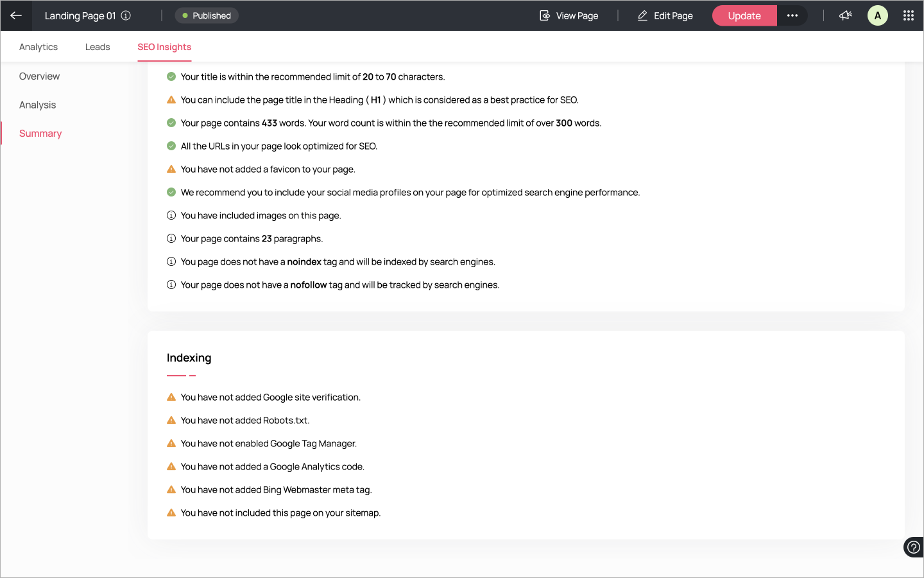Click 'You have not added Google site verification.' text
Screen dimensions: 924x578
point(271,398)
